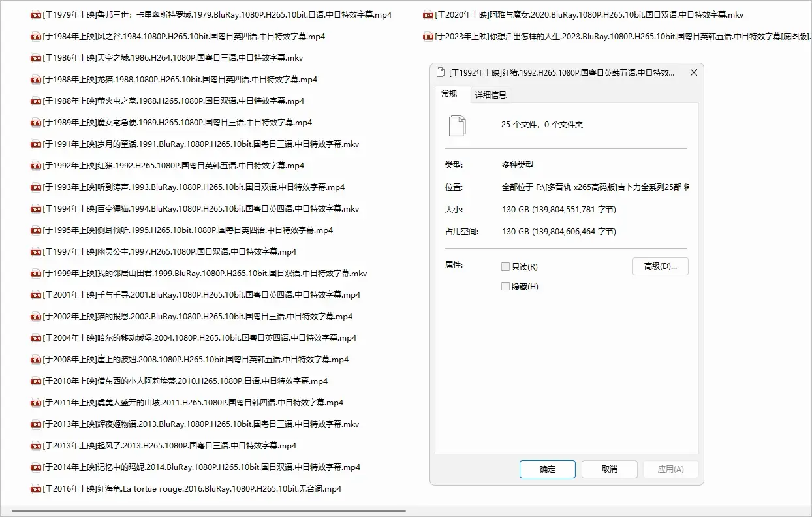
Task: Switch to the 详细信息 tab
Action: coord(490,95)
